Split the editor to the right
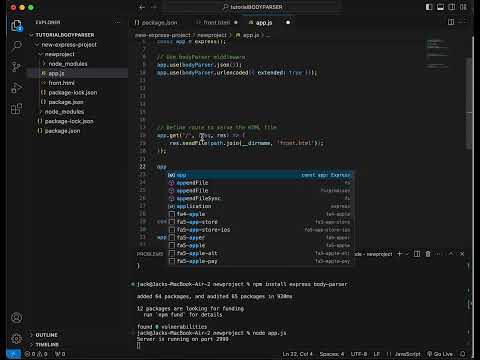This screenshot has height=360, width=480. point(451,22)
